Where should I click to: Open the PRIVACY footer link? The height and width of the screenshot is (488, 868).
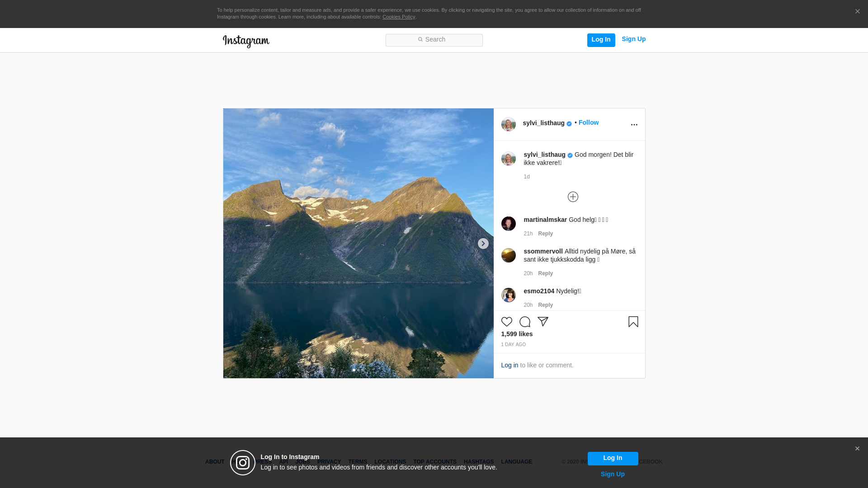click(x=329, y=462)
